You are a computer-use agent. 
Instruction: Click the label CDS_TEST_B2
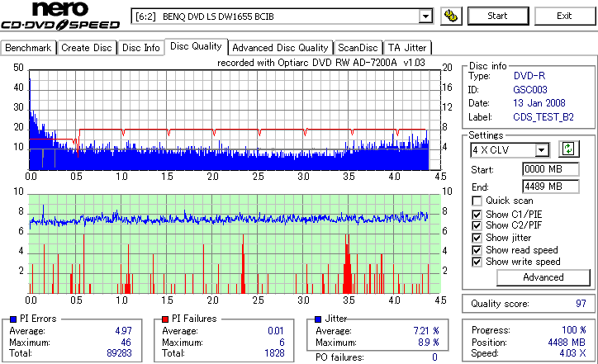pyautogui.click(x=543, y=117)
